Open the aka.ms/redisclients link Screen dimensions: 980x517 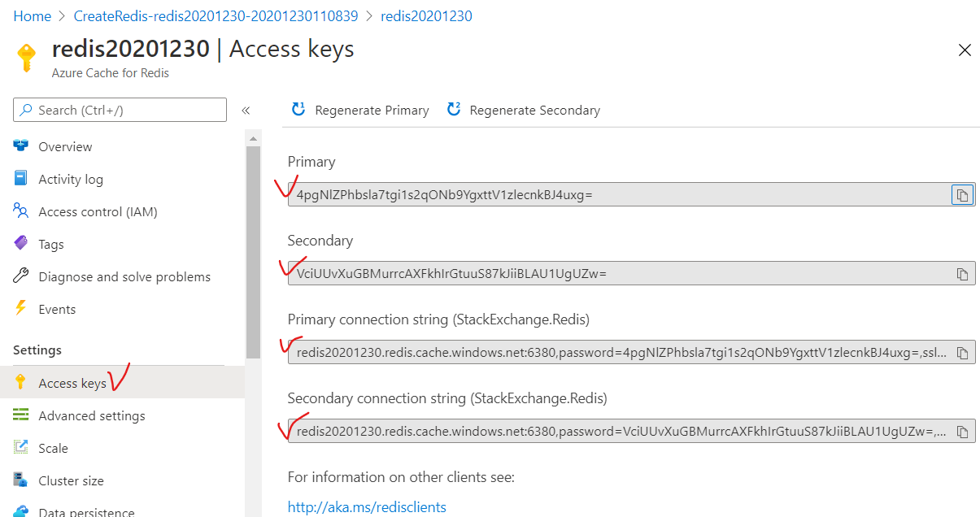pyautogui.click(x=367, y=507)
